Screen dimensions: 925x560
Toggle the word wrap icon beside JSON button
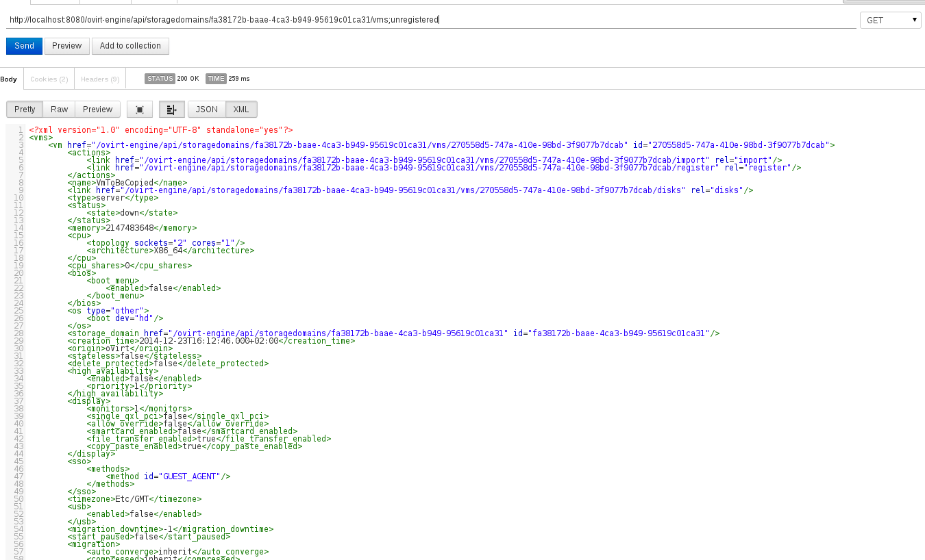pos(171,109)
